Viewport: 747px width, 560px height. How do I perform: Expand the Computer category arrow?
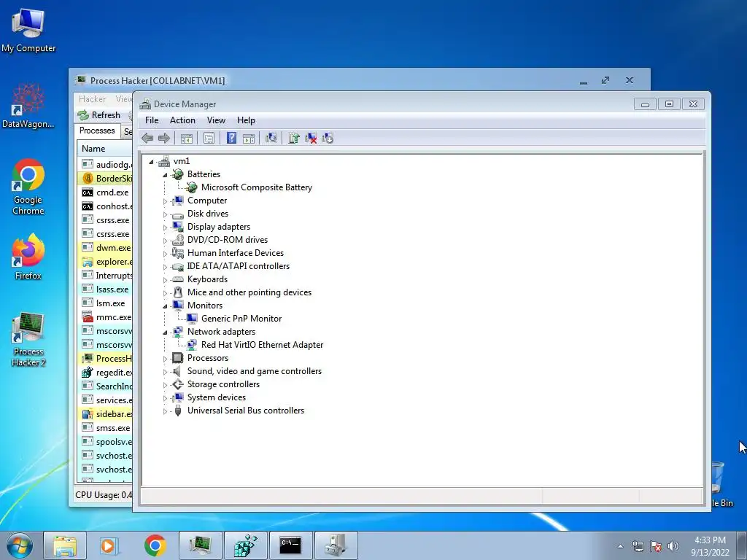[x=165, y=201]
